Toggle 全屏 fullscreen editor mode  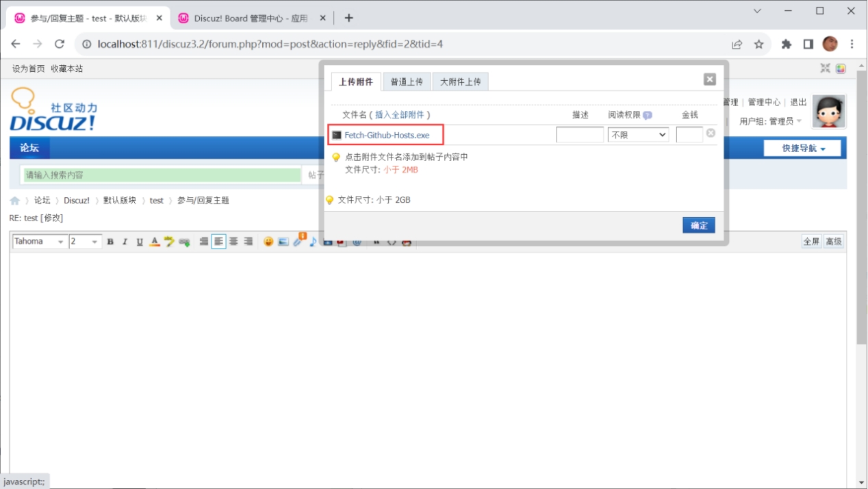coord(811,242)
